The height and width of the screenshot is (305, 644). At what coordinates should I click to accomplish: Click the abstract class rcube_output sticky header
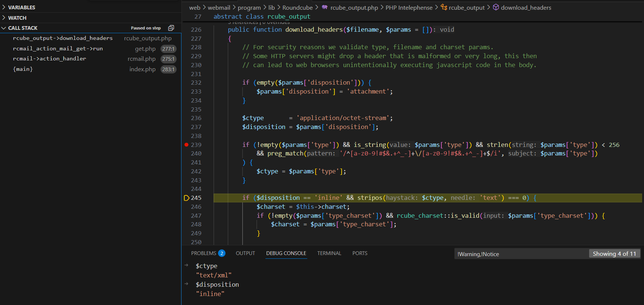click(x=262, y=16)
